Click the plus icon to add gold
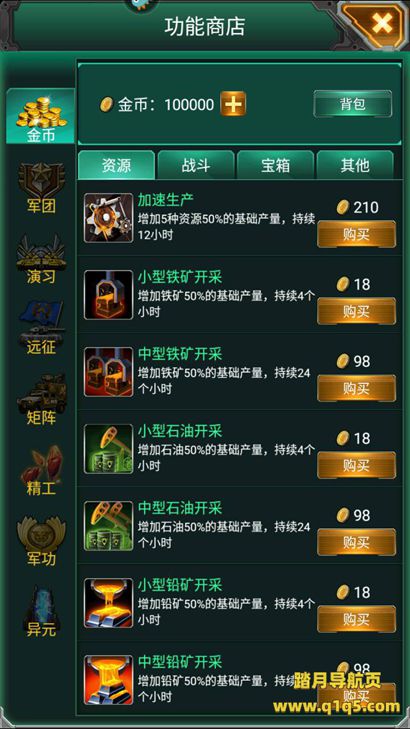Viewport: 410px width, 729px height. pyautogui.click(x=233, y=104)
